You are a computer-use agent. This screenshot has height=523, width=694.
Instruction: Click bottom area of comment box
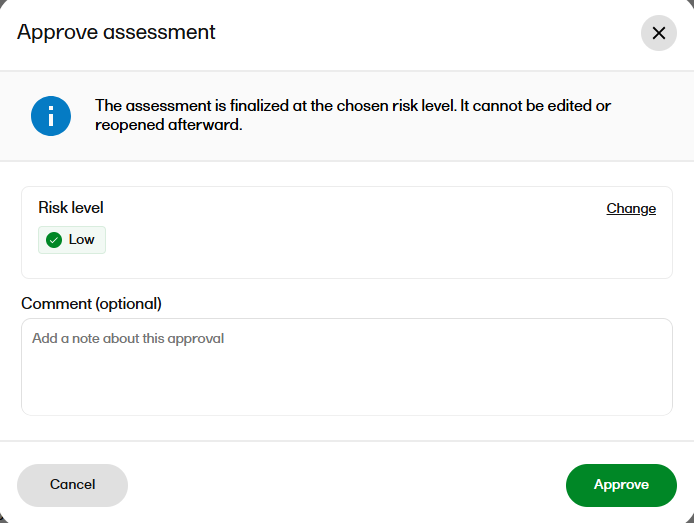point(347,396)
